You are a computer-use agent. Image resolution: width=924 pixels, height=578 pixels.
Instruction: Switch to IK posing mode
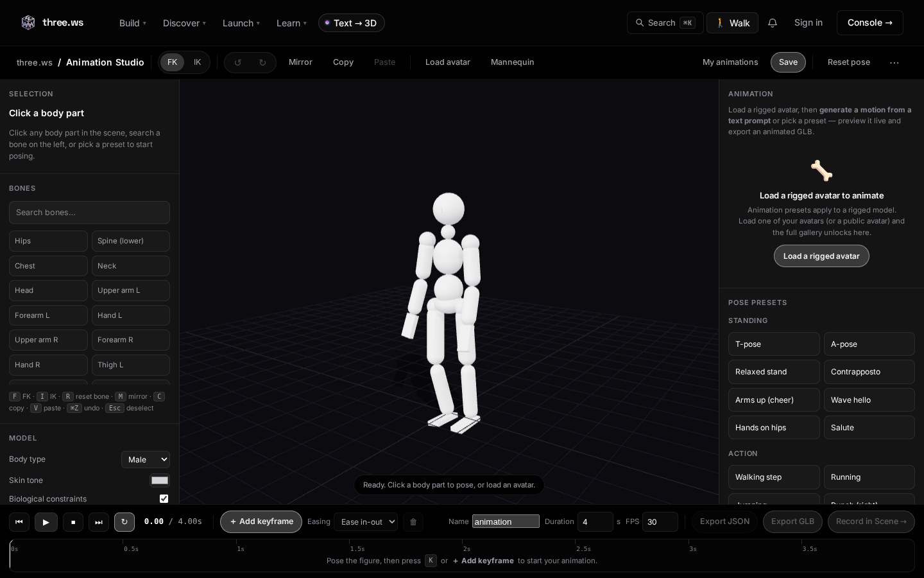197,62
